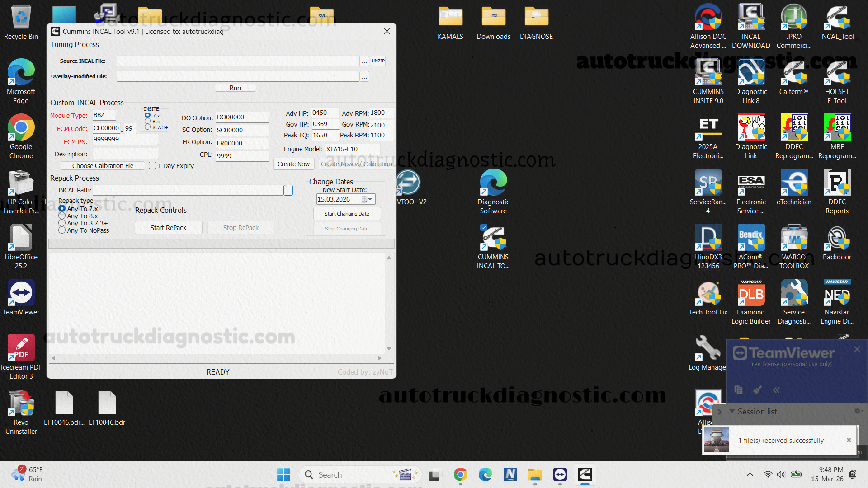Viewport: 868px width, 488px height.
Task: Open the DDEC Reports desktop icon
Action: pyautogui.click(x=837, y=192)
